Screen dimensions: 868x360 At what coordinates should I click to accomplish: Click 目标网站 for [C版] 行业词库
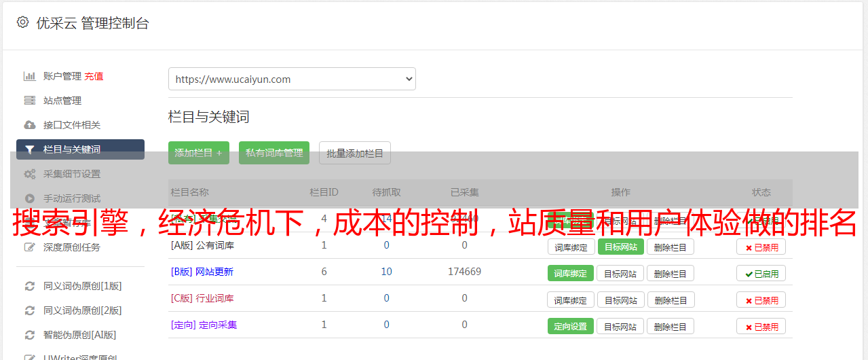click(620, 300)
